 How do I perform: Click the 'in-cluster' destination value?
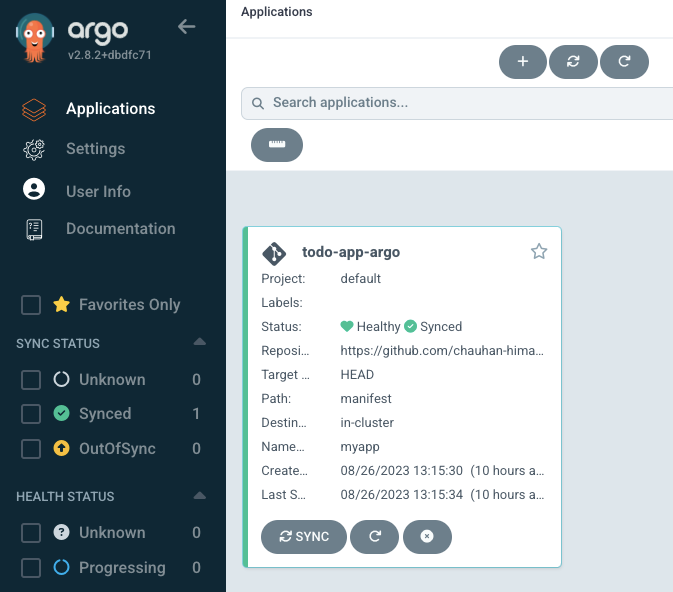[367, 423]
